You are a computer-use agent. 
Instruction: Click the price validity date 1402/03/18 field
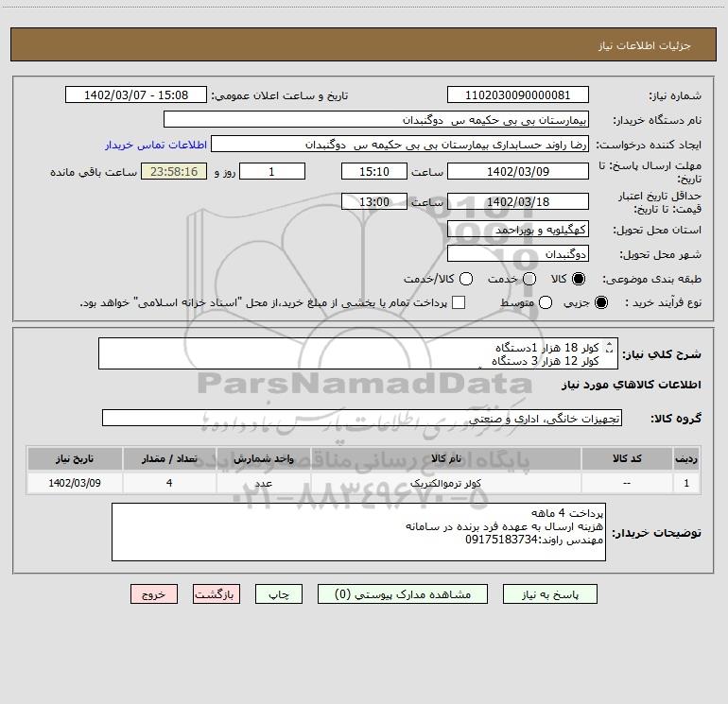pos(518,201)
